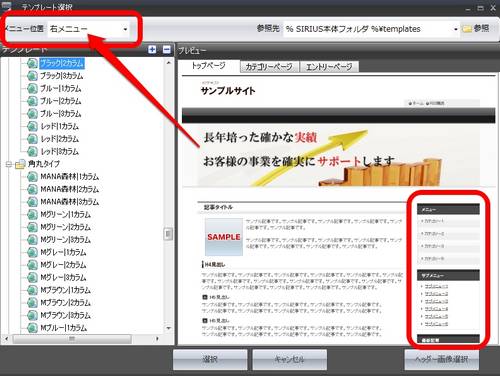Select the ブラック|3カラム template
500x376 pixels.
(62, 76)
